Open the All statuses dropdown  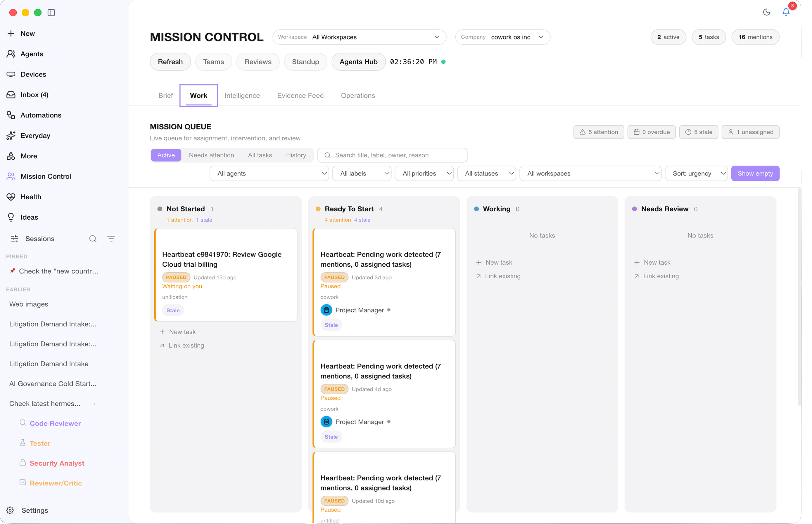coord(486,173)
